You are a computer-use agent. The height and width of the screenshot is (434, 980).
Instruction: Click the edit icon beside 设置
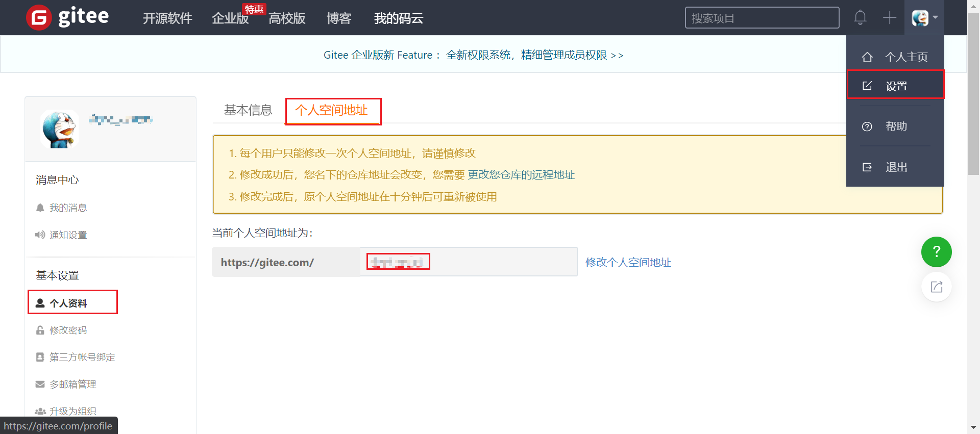pyautogui.click(x=867, y=86)
